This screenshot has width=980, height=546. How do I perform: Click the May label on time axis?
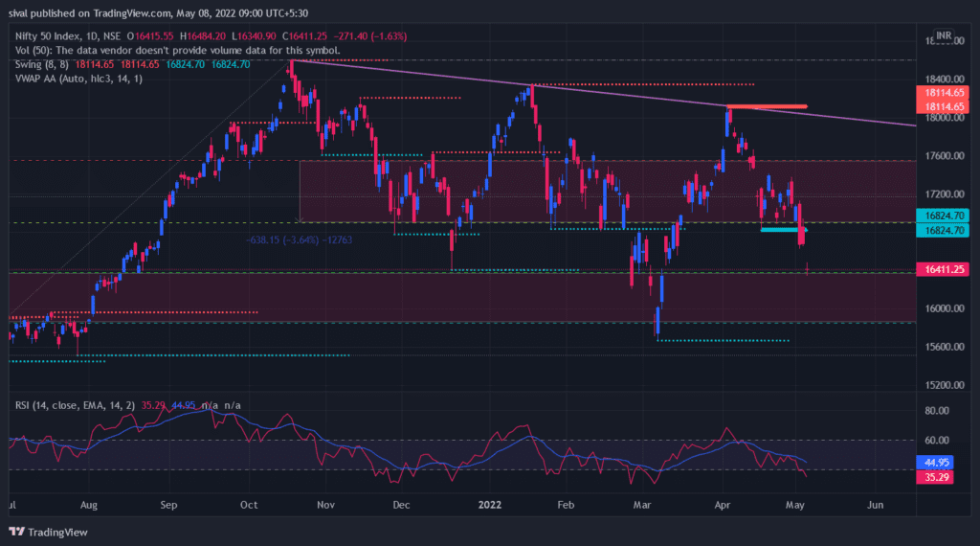click(x=795, y=505)
